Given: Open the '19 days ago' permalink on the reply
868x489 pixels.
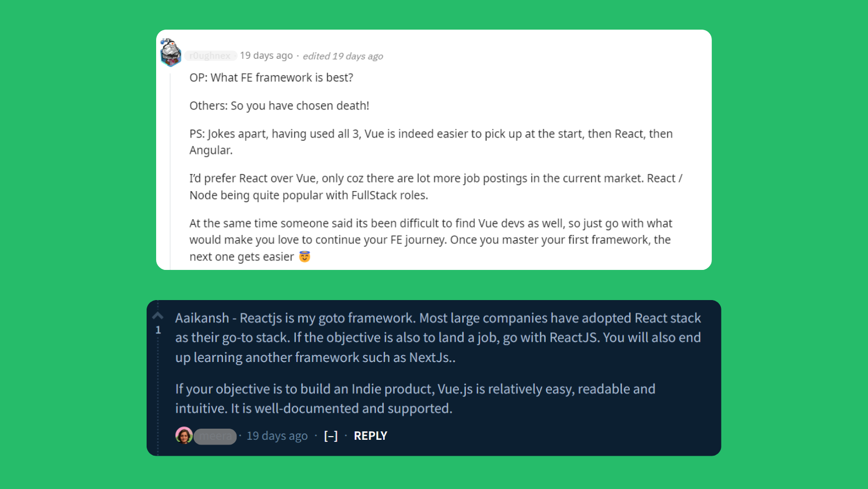Looking at the screenshot, I should 277,436.
